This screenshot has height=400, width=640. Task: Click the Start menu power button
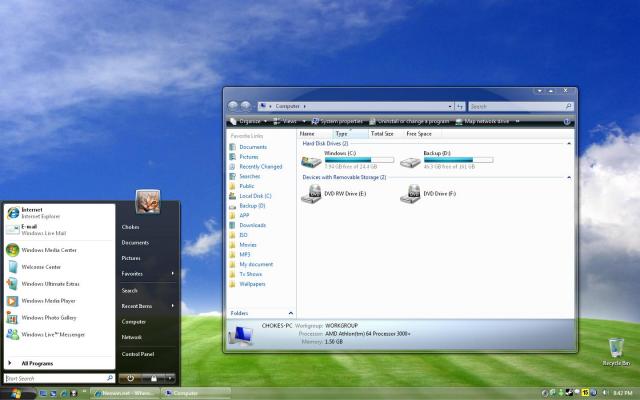tap(130, 378)
